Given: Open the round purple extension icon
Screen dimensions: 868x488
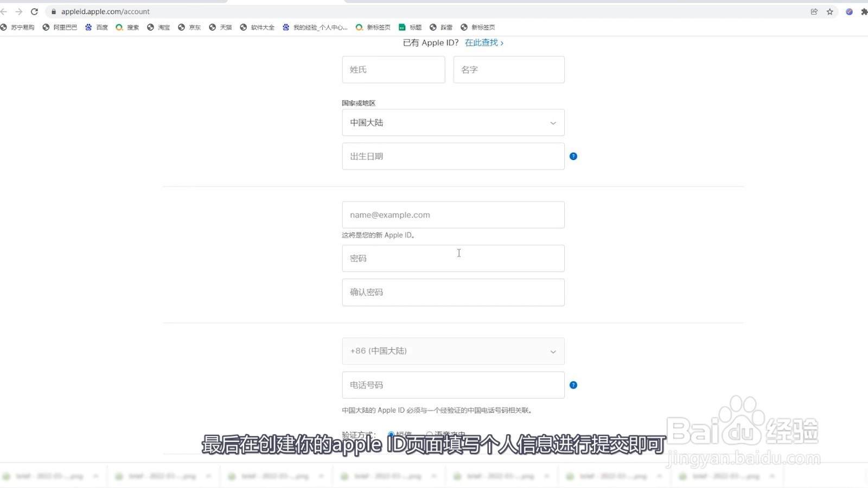Looking at the screenshot, I should (x=849, y=11).
